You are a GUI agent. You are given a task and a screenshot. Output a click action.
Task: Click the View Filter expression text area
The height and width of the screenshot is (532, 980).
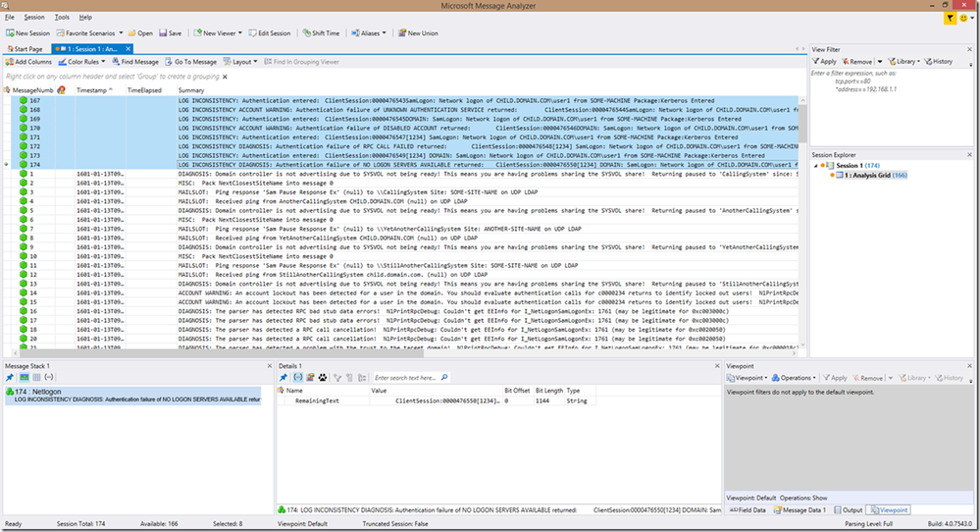[x=891, y=106]
